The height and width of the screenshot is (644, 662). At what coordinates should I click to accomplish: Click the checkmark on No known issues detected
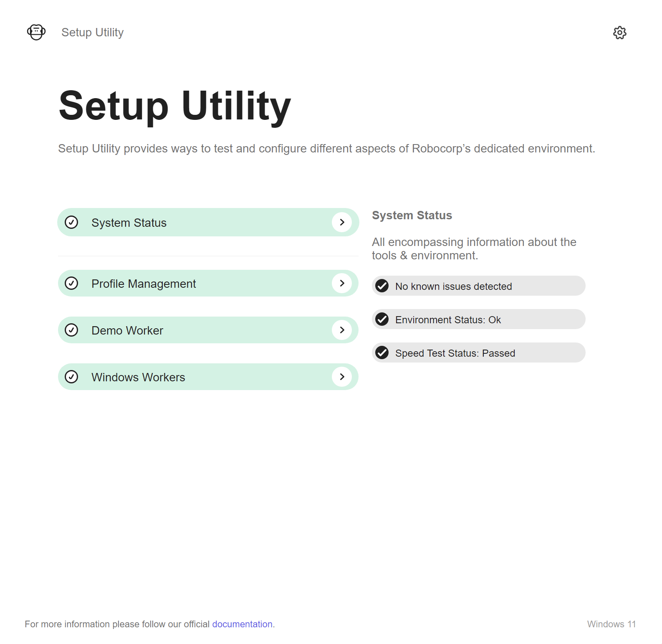[382, 286]
